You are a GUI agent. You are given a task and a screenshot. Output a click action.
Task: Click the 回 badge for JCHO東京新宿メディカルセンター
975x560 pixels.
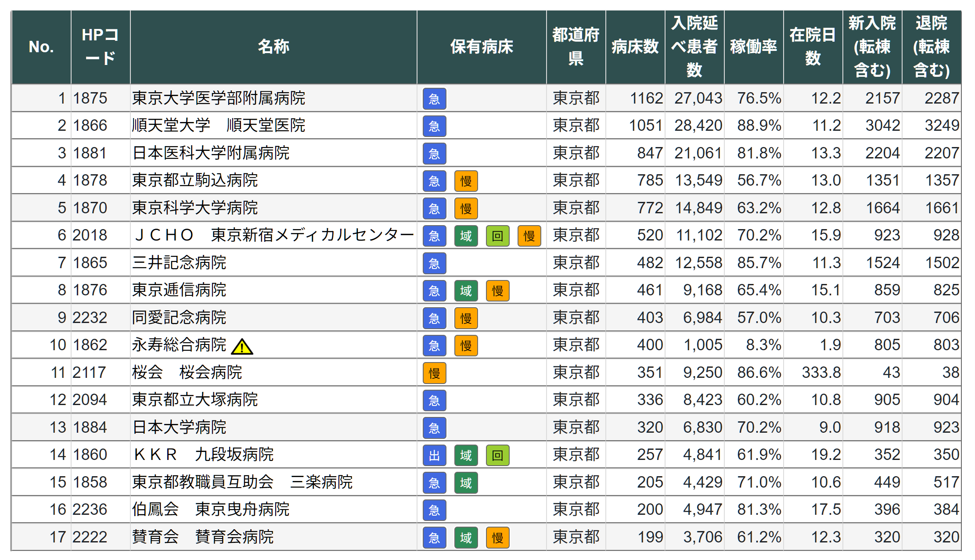coord(497,236)
